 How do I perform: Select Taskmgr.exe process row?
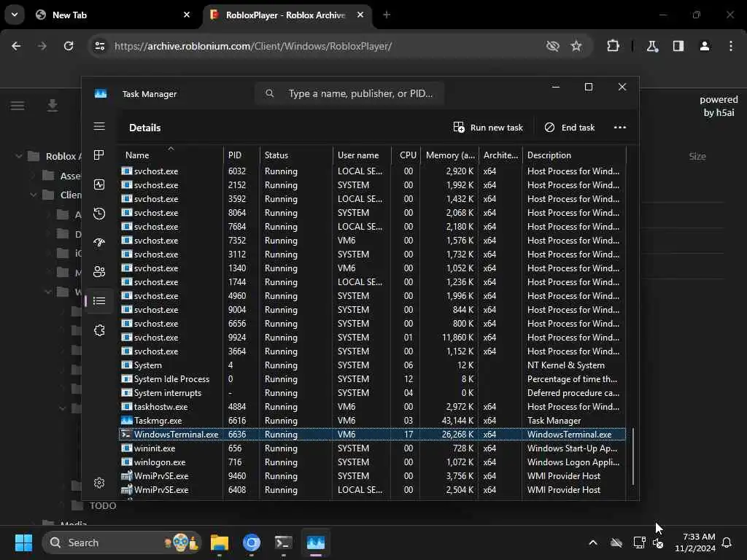(372, 421)
